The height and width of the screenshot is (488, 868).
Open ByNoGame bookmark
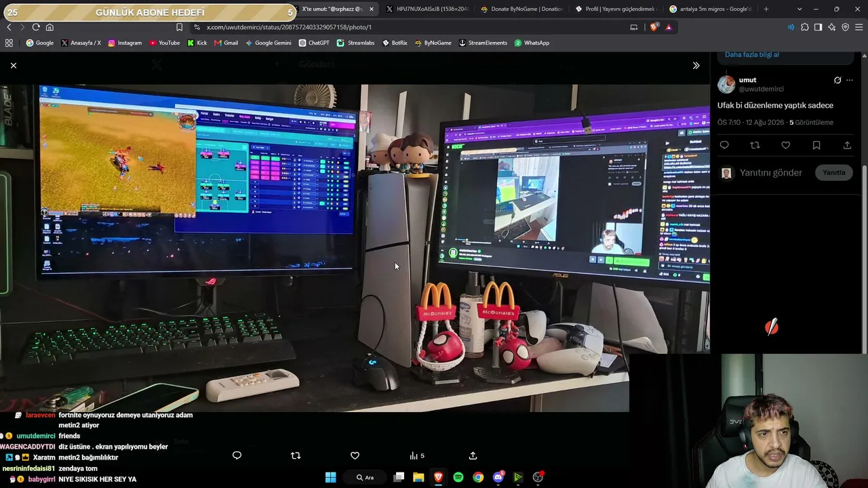point(433,43)
